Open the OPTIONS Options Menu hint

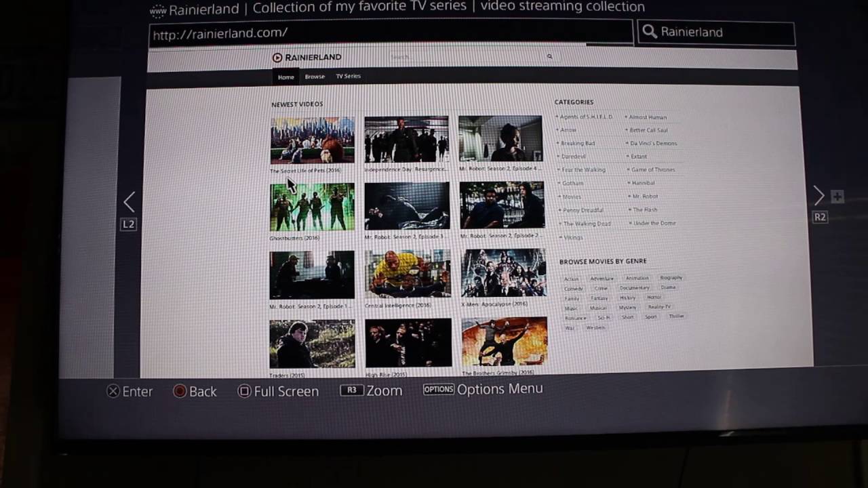483,389
